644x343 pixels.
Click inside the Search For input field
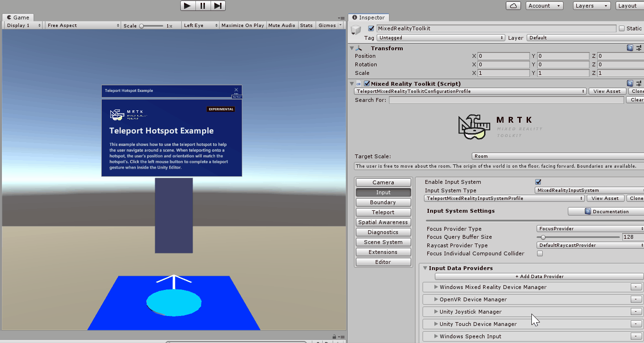pos(506,99)
